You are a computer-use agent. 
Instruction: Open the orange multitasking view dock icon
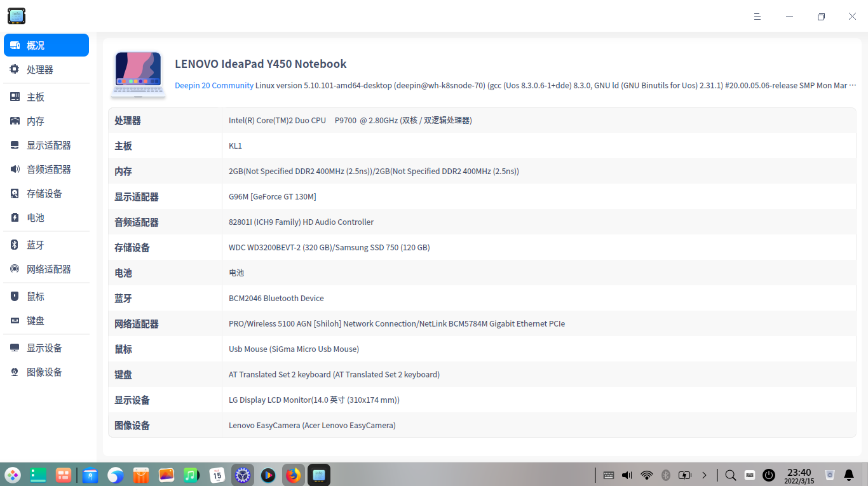click(x=64, y=475)
